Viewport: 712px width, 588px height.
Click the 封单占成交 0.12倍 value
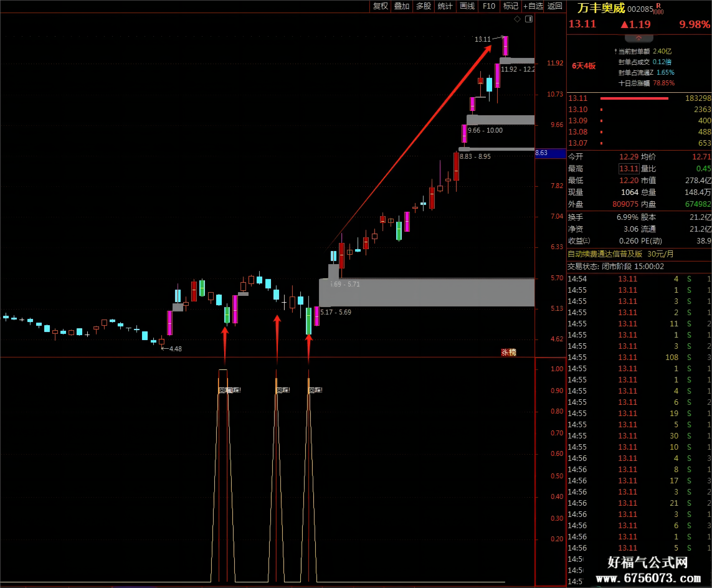point(662,62)
